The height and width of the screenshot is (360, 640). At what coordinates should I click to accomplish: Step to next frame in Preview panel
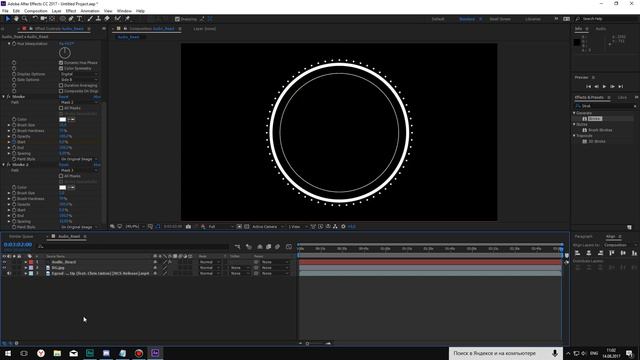pyautogui.click(x=612, y=87)
